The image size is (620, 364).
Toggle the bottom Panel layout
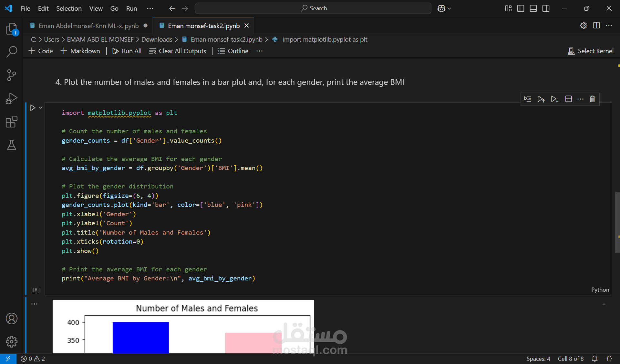coord(533,8)
